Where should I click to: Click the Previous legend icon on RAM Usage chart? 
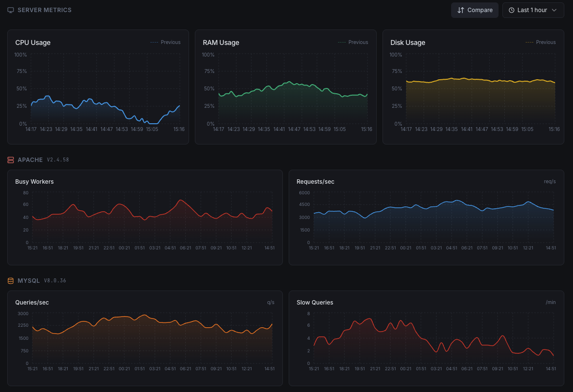[x=342, y=42]
